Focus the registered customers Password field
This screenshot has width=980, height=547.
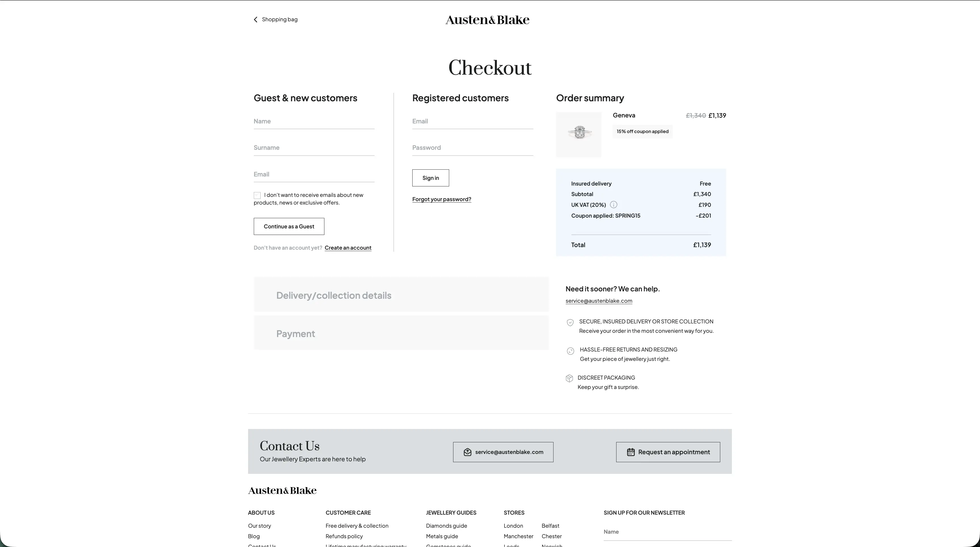[472, 148]
